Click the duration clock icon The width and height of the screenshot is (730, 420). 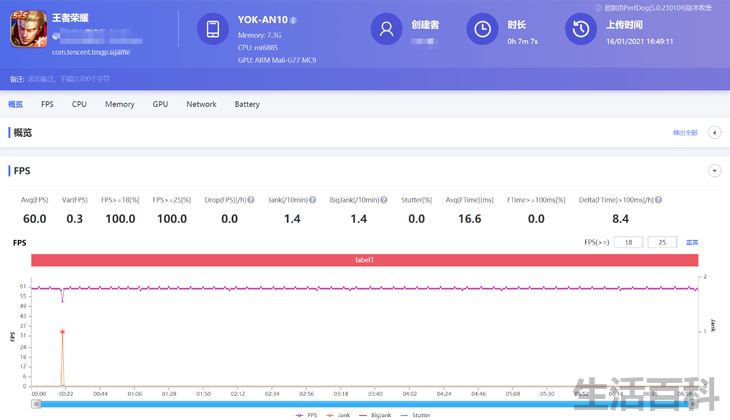tap(482, 29)
